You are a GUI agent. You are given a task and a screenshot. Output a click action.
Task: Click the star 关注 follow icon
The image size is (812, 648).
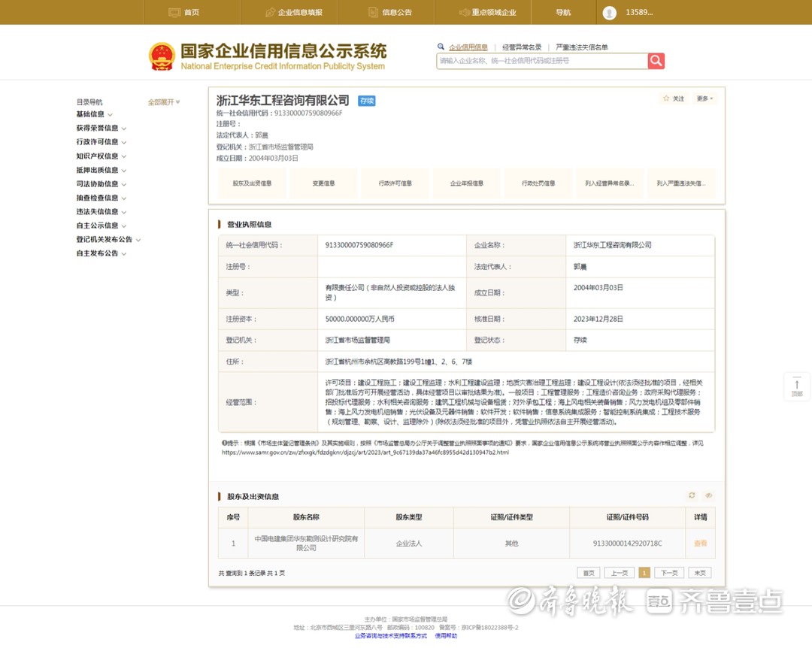point(666,98)
